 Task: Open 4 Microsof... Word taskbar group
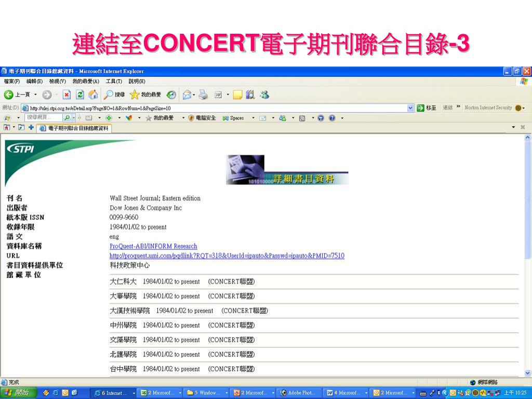[347, 393]
